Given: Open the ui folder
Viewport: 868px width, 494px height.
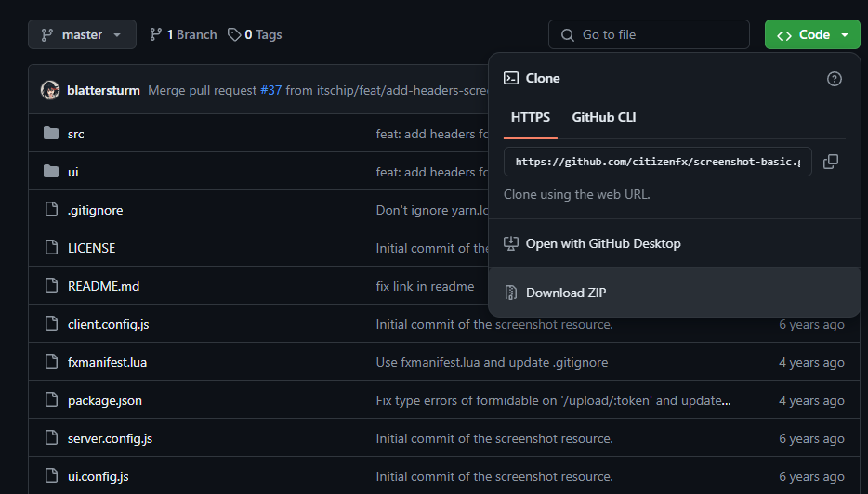Looking at the screenshot, I should [73, 172].
